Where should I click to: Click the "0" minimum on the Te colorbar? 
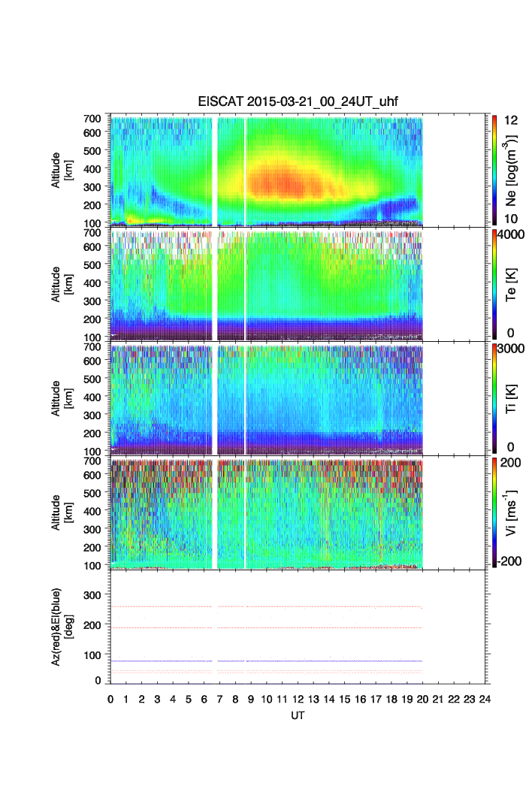click(511, 333)
